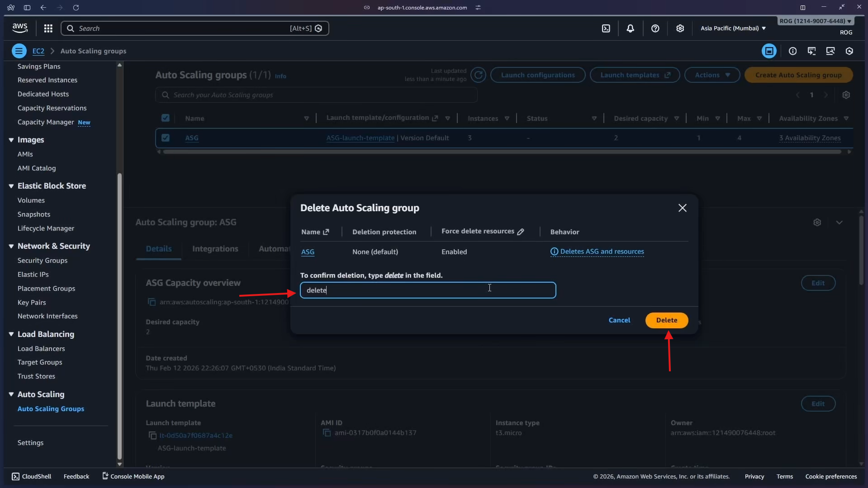Click the hamburger menu beside the EC2 breadcrumb
This screenshot has height=488, width=868.
click(19, 51)
